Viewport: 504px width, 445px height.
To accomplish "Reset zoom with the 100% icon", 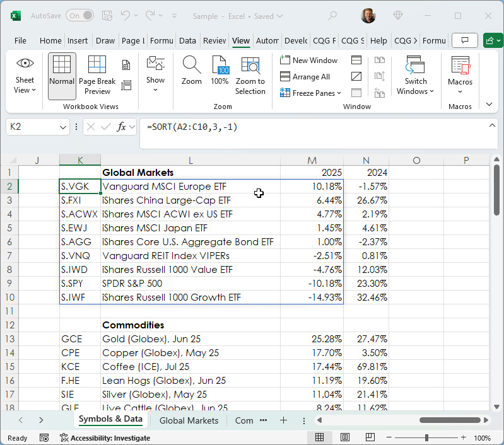I will tap(220, 71).
